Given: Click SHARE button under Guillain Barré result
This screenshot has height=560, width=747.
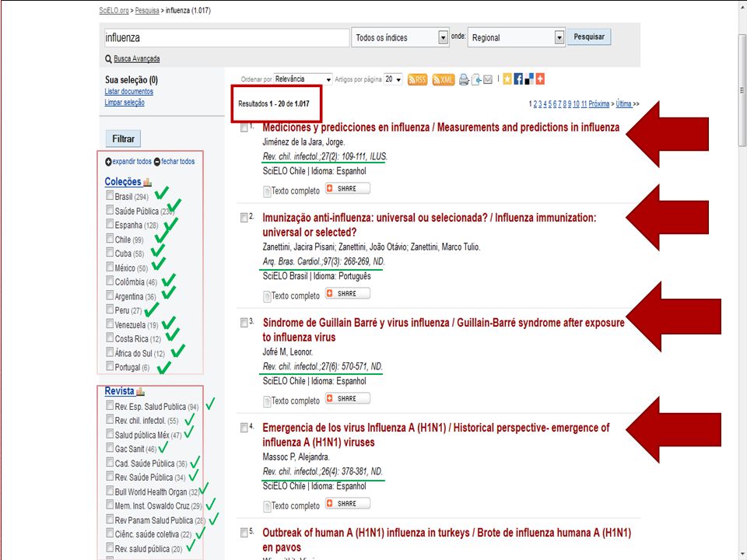Looking at the screenshot, I should [x=348, y=398].
